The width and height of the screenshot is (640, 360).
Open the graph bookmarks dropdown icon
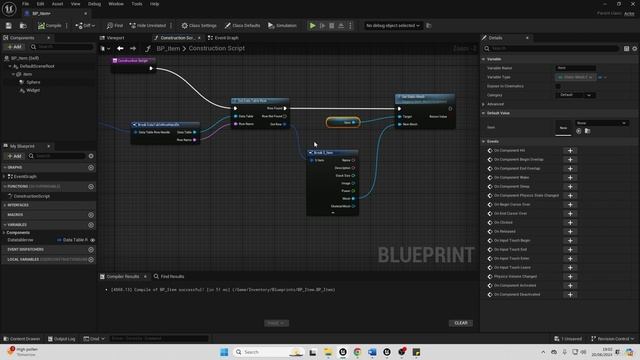click(105, 49)
